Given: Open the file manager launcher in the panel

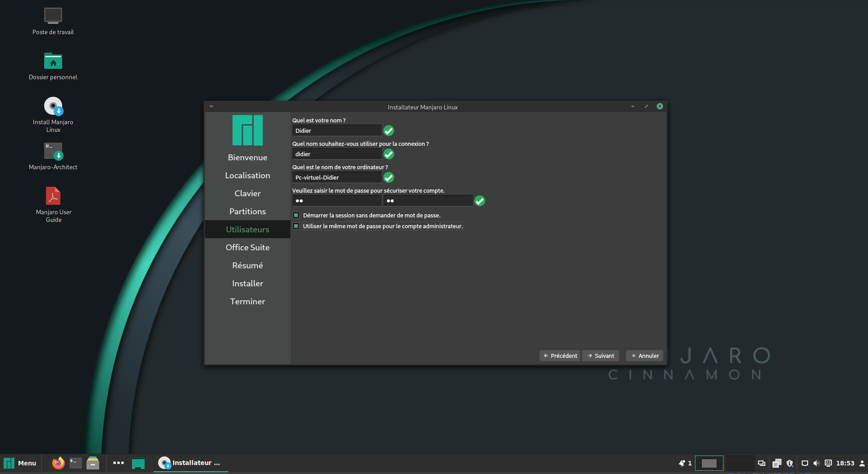Looking at the screenshot, I should 93,463.
